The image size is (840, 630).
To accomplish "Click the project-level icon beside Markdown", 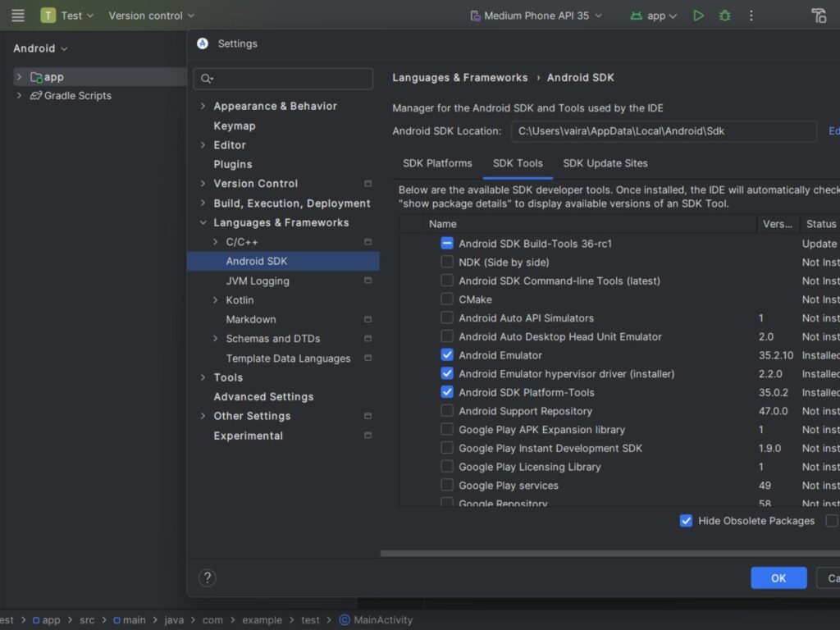I will pyautogui.click(x=368, y=319).
